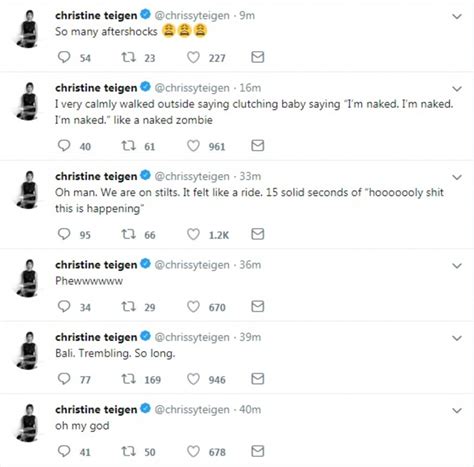Expand the chevron menu on 40m tweet

(x=457, y=410)
